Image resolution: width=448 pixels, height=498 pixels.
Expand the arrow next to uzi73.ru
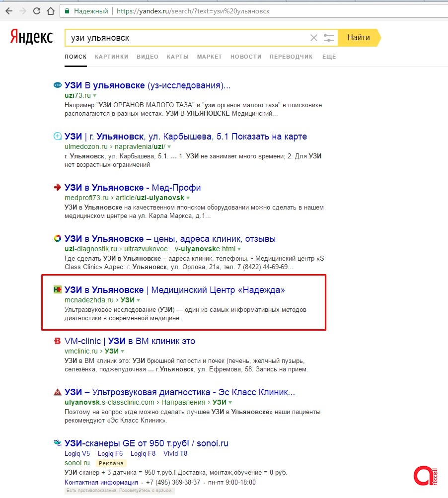point(94,96)
